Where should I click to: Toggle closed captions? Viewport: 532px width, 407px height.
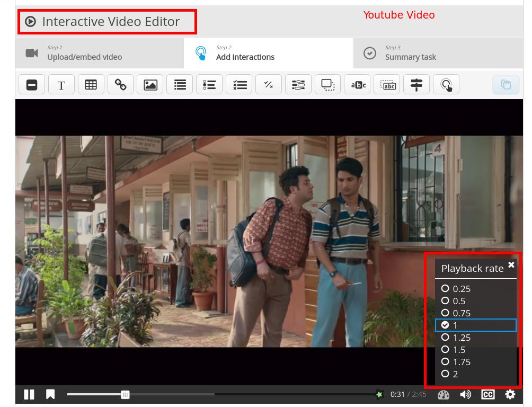click(x=487, y=394)
